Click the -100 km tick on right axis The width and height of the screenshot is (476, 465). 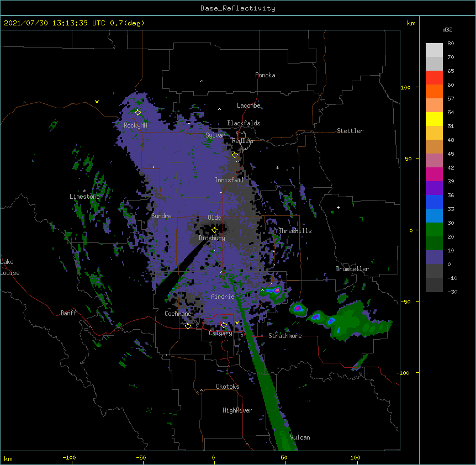(x=404, y=373)
